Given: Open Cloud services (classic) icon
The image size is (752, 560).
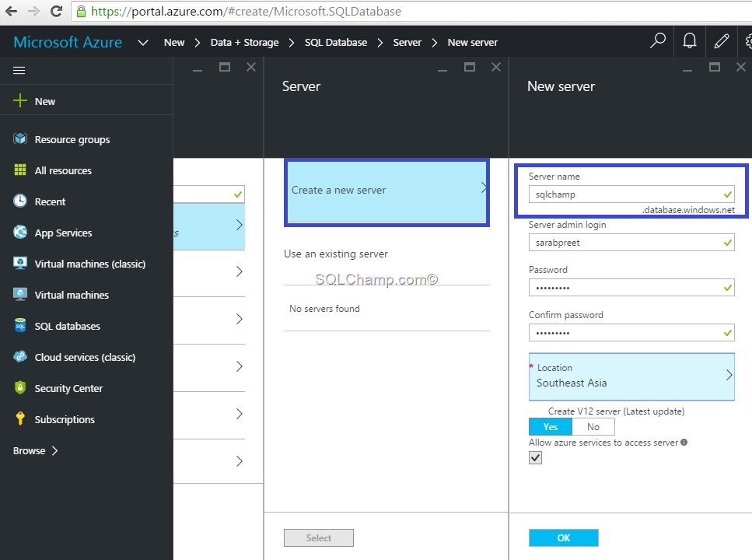Looking at the screenshot, I should click(x=19, y=356).
